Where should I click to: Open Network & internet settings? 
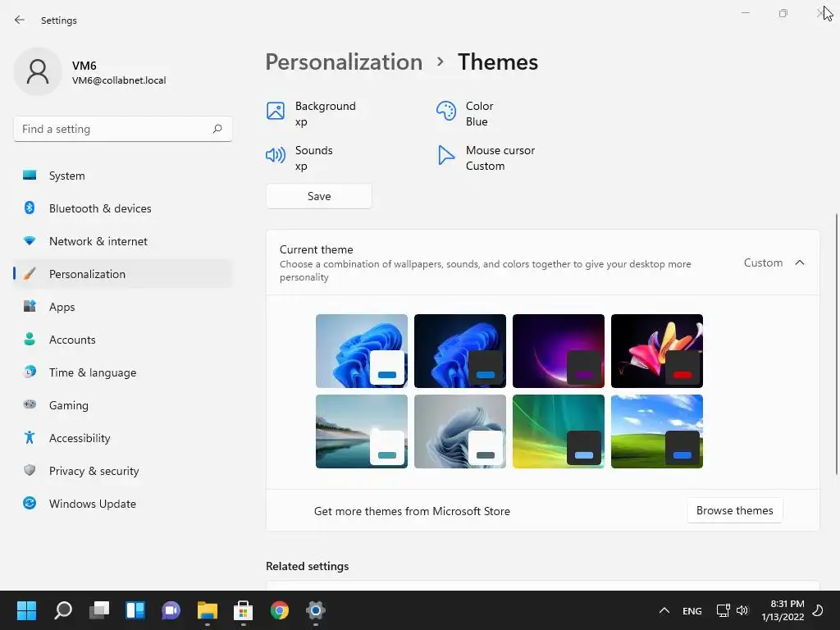123,241
